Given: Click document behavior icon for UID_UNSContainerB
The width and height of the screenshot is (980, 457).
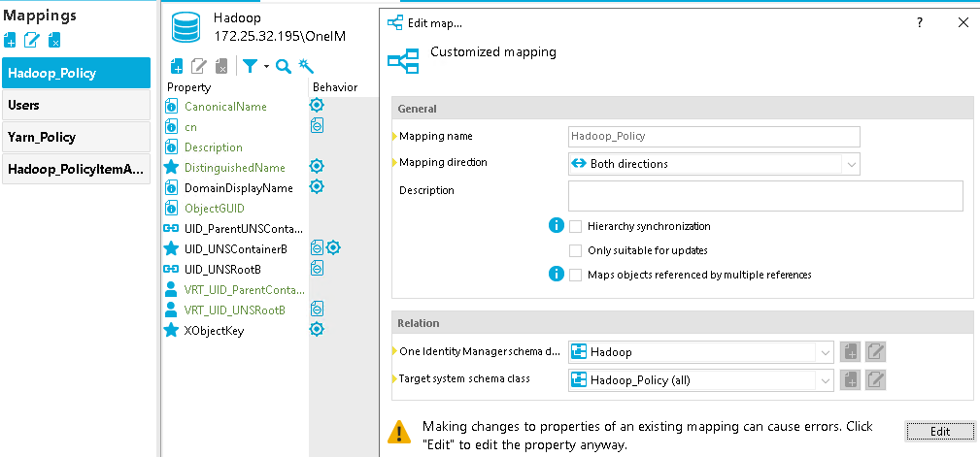Looking at the screenshot, I should [x=317, y=247].
